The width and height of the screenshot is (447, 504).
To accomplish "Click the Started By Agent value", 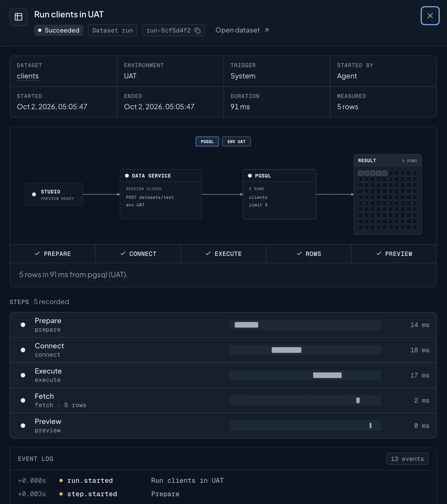I will [347, 76].
